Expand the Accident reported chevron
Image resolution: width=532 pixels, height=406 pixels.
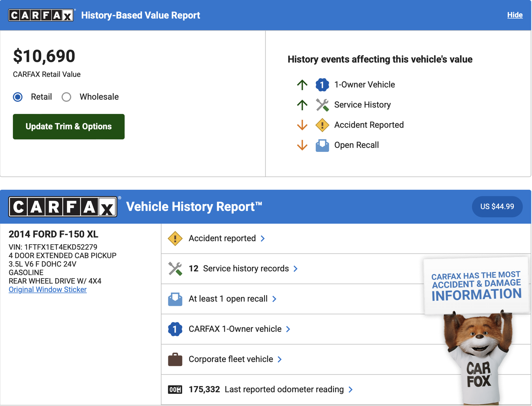coord(263,239)
